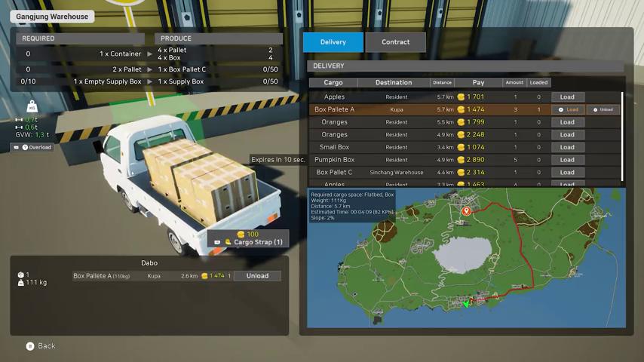Screen dimensions: 644x362
Task: Click the Cargo Strap icon near truck
Action: 228,242
